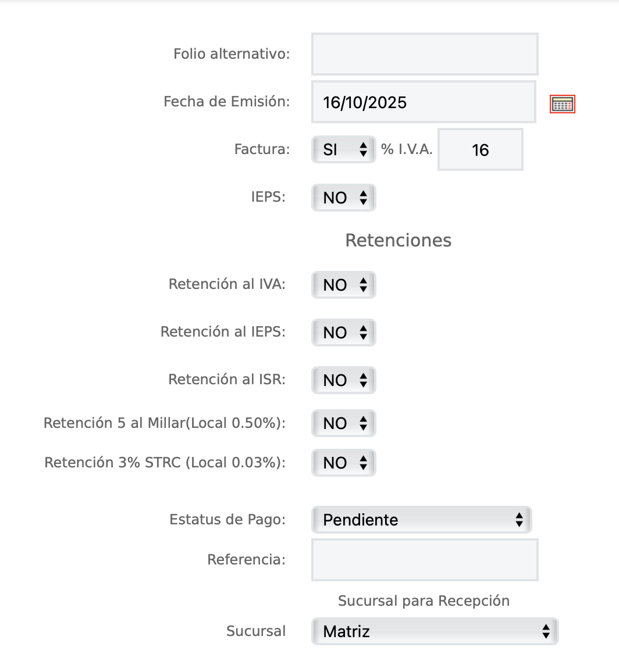The image size is (619, 672).
Task: Click the Sucursal para Recepción heading
Action: 424,601
